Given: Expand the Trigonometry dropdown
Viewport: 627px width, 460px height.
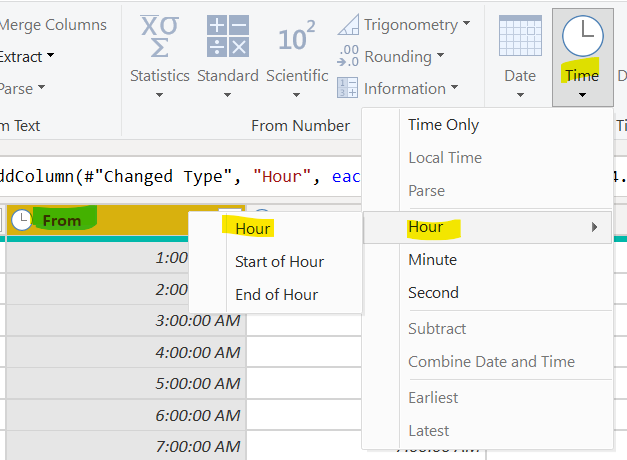Looking at the screenshot, I should [467, 23].
